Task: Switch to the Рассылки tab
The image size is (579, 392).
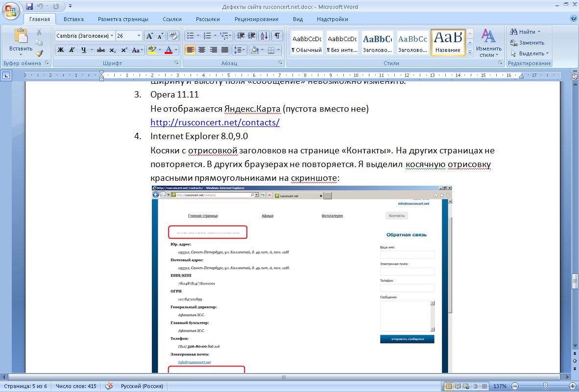Action: click(x=208, y=19)
